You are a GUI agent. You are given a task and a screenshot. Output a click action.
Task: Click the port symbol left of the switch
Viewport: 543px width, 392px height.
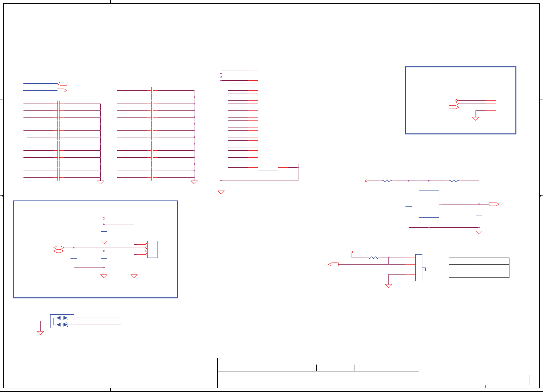coord(333,264)
